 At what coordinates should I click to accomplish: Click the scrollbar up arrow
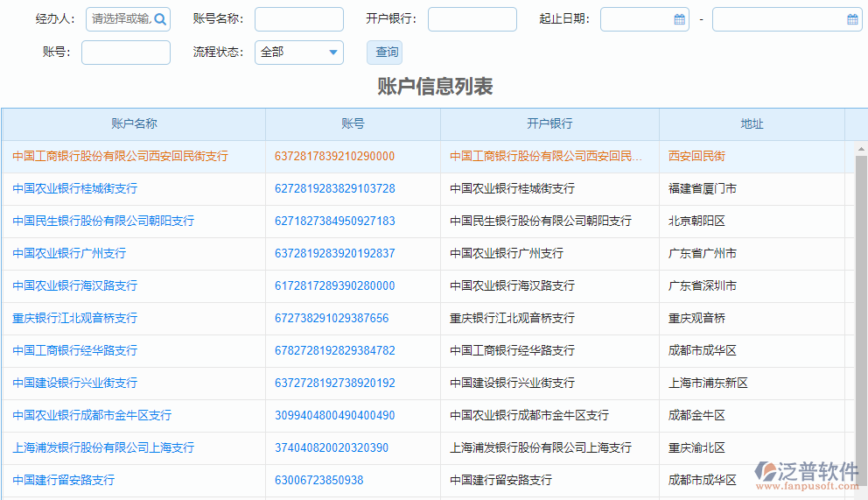click(x=861, y=148)
